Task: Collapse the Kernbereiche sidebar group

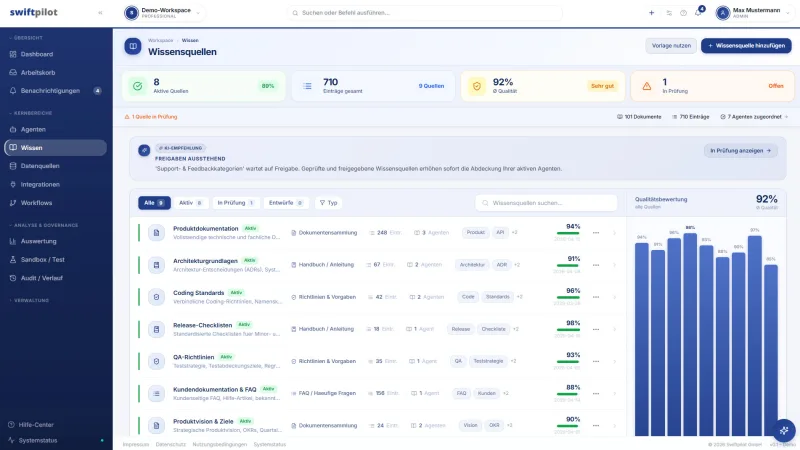Action: click(x=31, y=113)
